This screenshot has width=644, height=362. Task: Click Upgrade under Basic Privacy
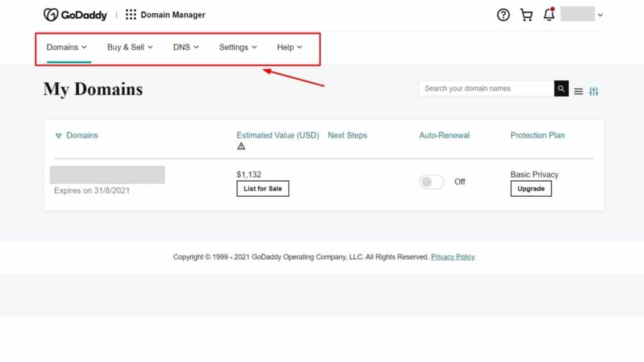[x=531, y=189]
